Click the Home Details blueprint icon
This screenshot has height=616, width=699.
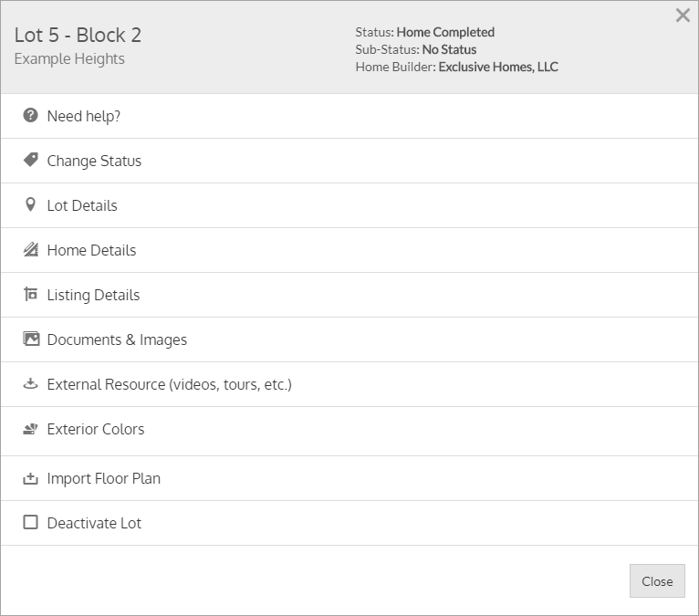[x=31, y=249]
